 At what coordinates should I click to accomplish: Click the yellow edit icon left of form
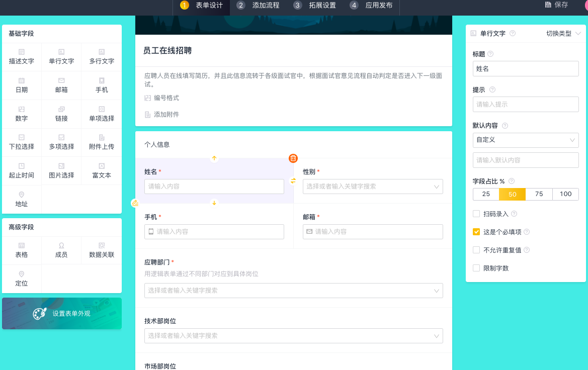[135, 203]
